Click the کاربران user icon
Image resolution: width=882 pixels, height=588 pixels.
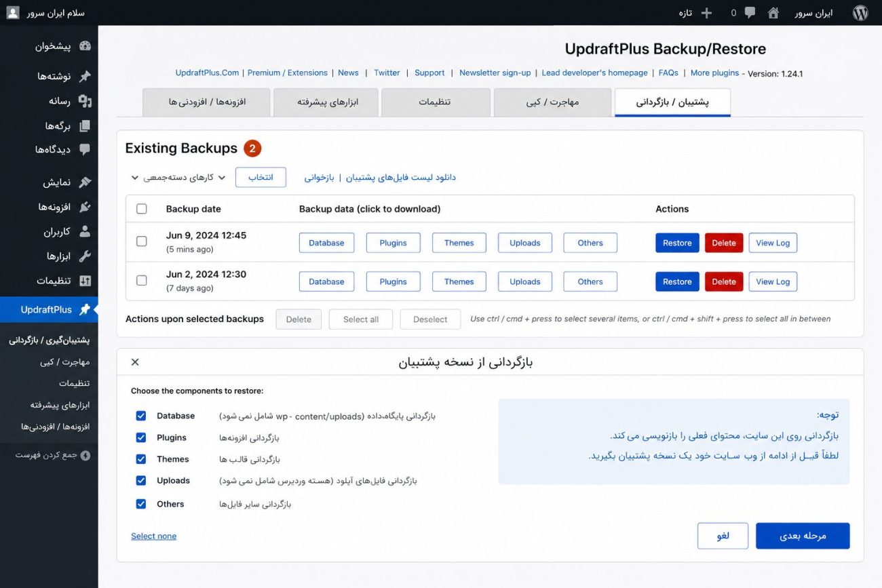point(85,232)
